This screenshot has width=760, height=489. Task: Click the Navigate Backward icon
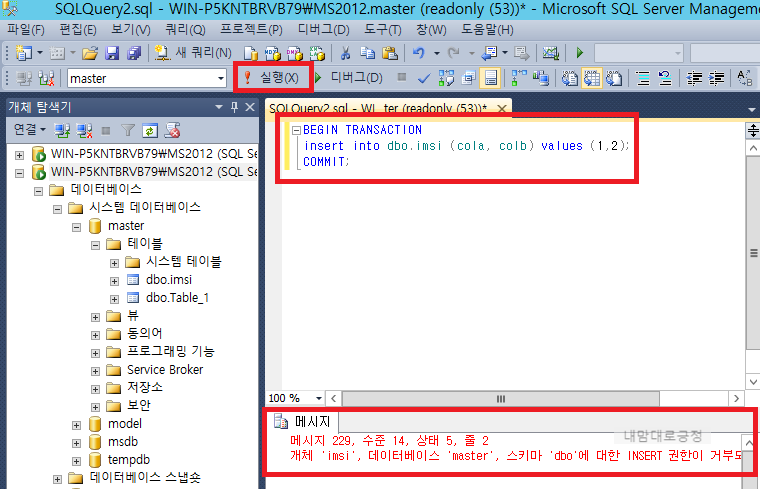coord(489,53)
